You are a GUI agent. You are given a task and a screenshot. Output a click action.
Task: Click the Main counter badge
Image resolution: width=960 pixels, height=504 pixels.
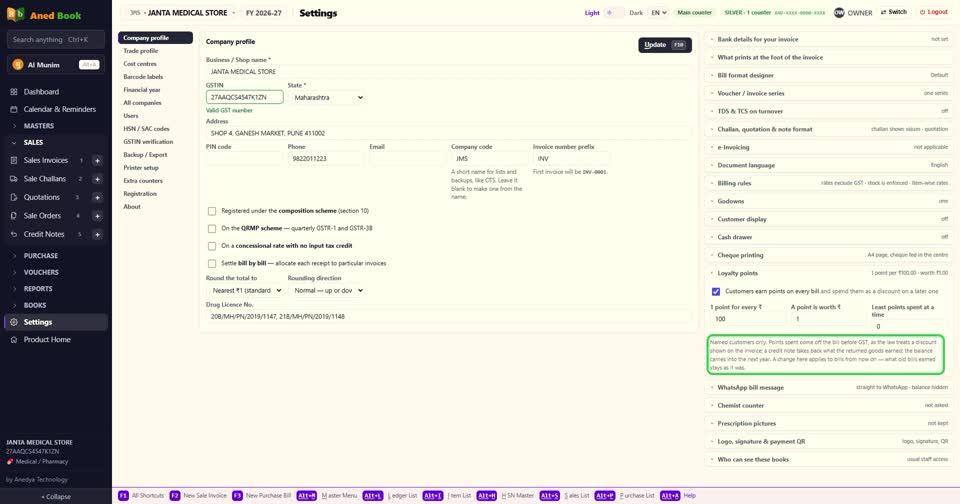tap(694, 12)
